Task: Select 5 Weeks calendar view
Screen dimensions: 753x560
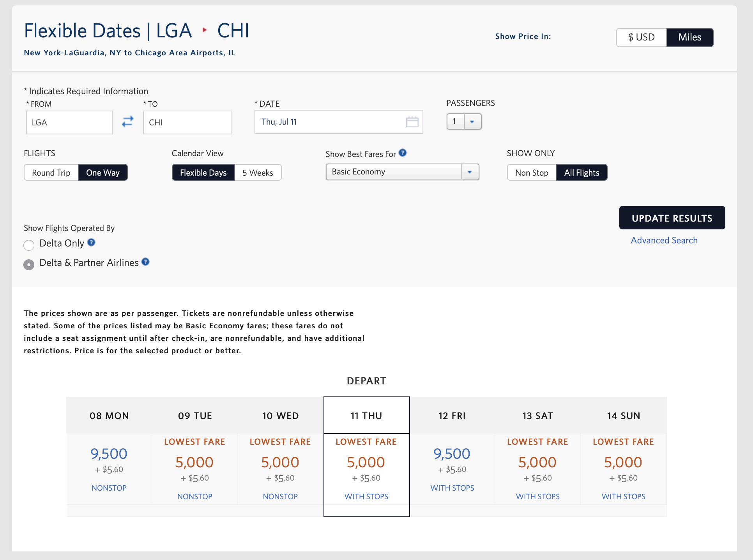Action: coord(258,173)
